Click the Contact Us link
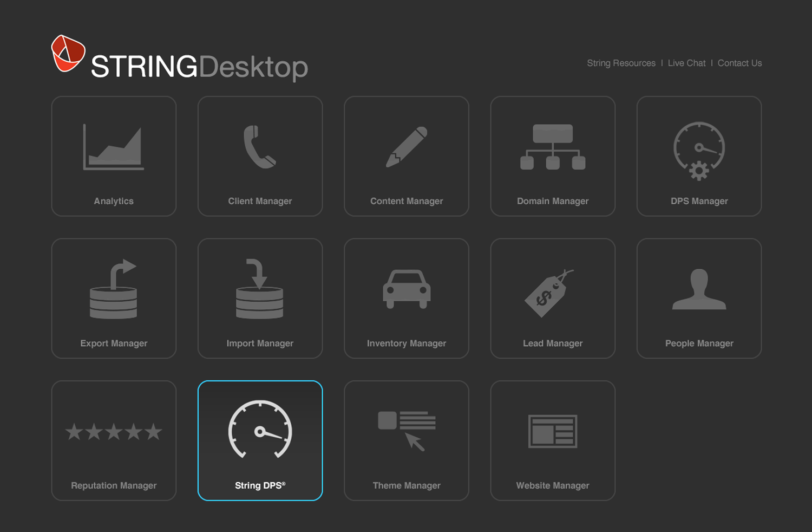The height and width of the screenshot is (532, 812). click(739, 63)
